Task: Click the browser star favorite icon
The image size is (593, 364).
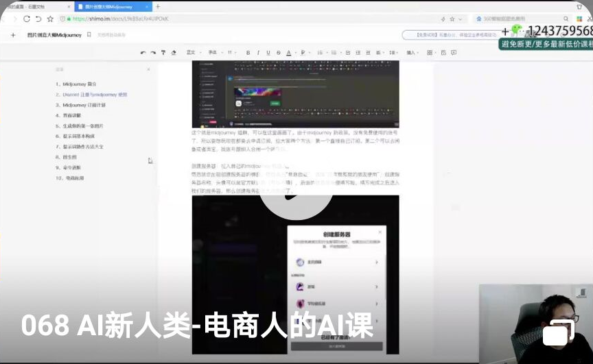Action: point(49,19)
